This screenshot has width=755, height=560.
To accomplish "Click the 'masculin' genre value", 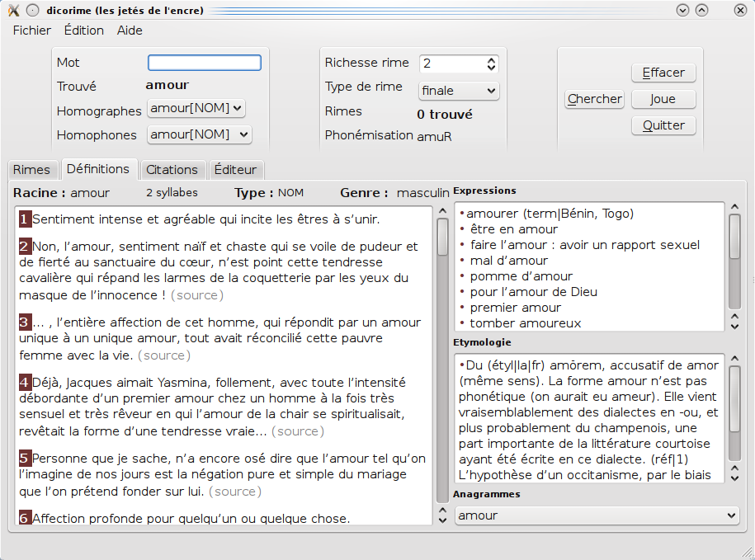I will pyautogui.click(x=422, y=193).
